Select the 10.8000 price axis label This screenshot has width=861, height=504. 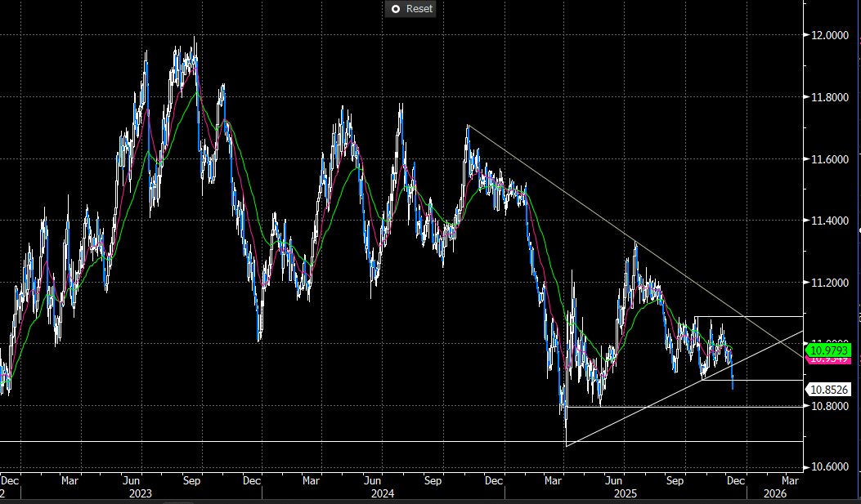point(831,407)
